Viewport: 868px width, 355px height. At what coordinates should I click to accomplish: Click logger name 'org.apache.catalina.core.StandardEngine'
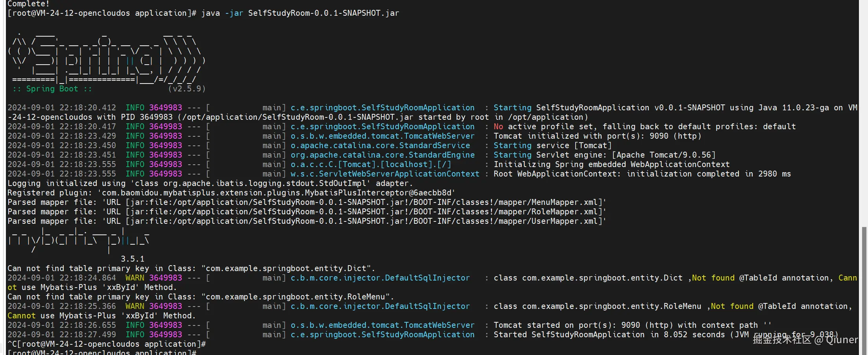[x=383, y=155]
